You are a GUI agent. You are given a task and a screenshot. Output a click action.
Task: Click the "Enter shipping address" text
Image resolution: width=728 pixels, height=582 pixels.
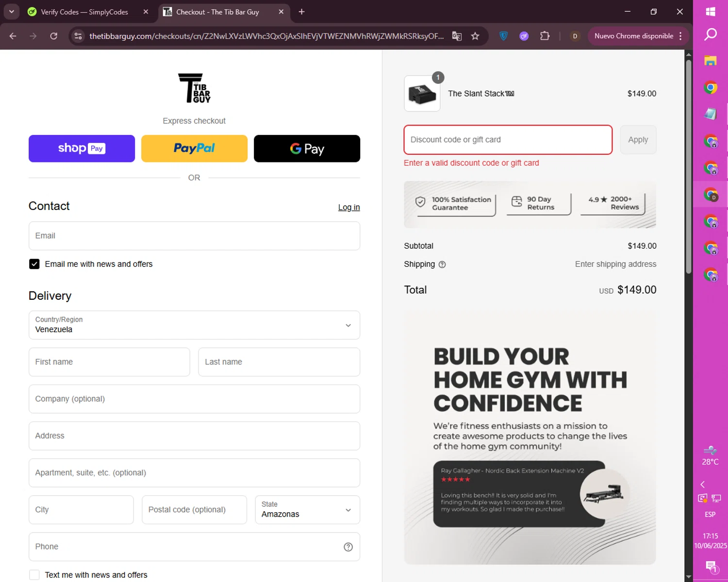tap(615, 264)
